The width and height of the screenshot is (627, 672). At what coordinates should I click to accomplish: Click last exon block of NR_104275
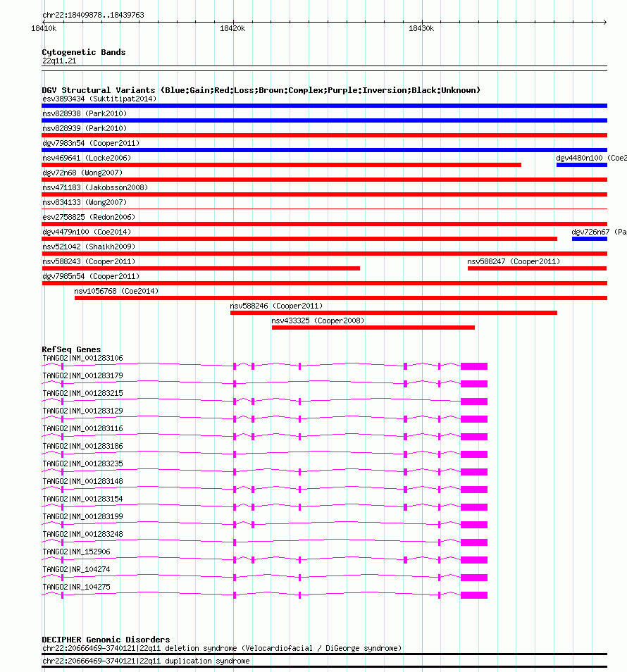[474, 595]
